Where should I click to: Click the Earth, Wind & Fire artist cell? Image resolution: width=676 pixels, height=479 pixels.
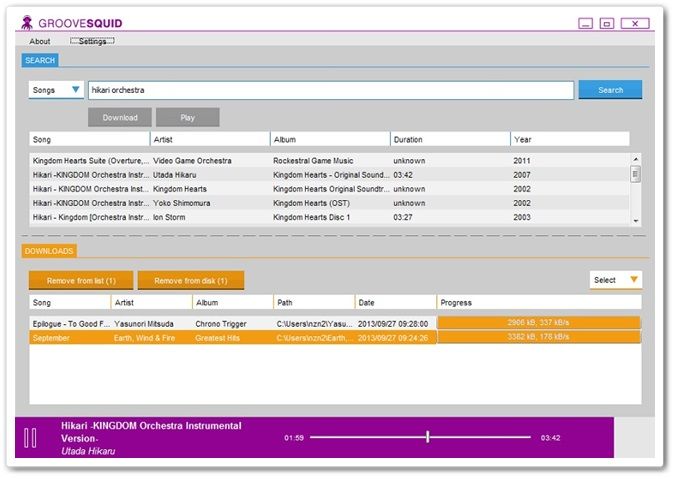pos(144,338)
